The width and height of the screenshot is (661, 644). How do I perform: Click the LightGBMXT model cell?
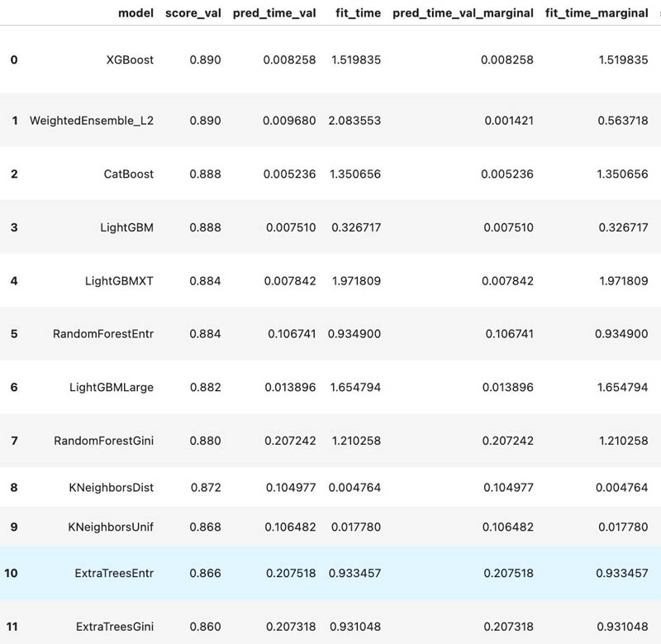tap(119, 281)
